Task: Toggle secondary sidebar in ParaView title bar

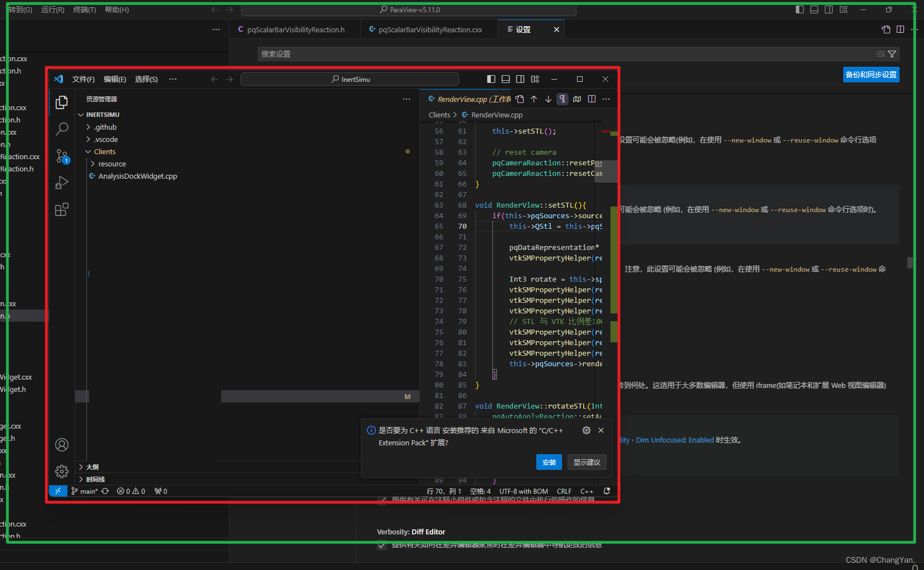Action: click(x=829, y=9)
